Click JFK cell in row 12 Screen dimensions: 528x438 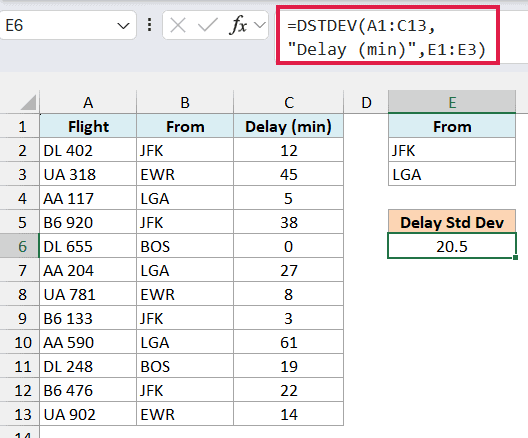coord(185,391)
